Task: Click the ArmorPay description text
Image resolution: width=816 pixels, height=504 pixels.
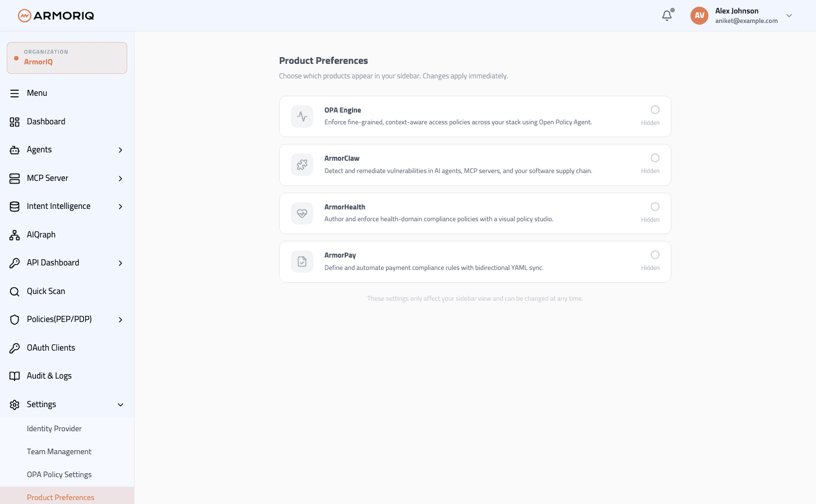Action: (x=434, y=268)
